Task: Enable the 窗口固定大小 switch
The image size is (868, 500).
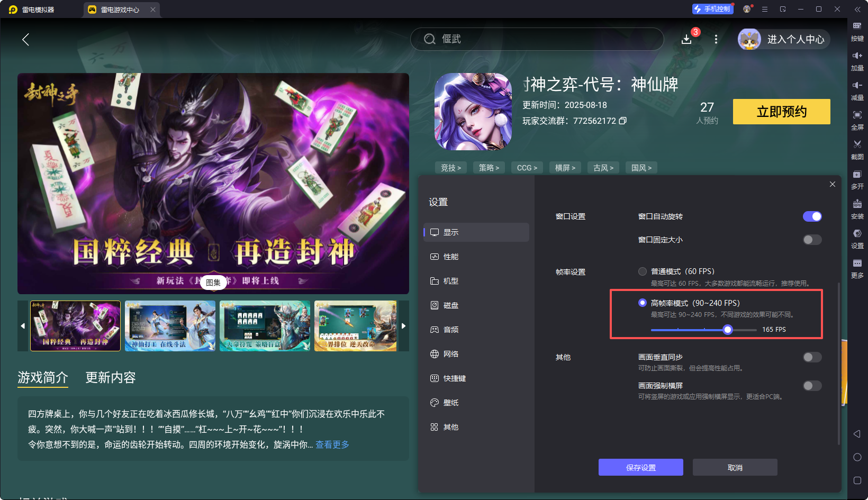Action: tap(812, 240)
